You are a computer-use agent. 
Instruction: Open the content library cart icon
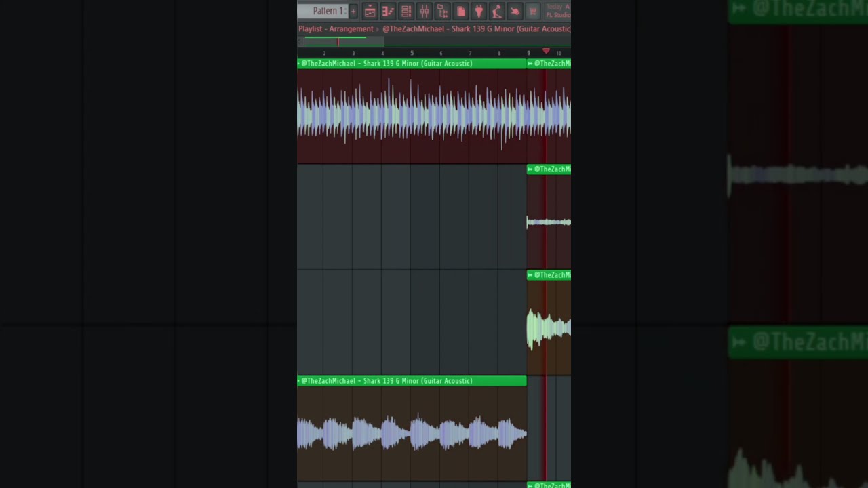[533, 11]
